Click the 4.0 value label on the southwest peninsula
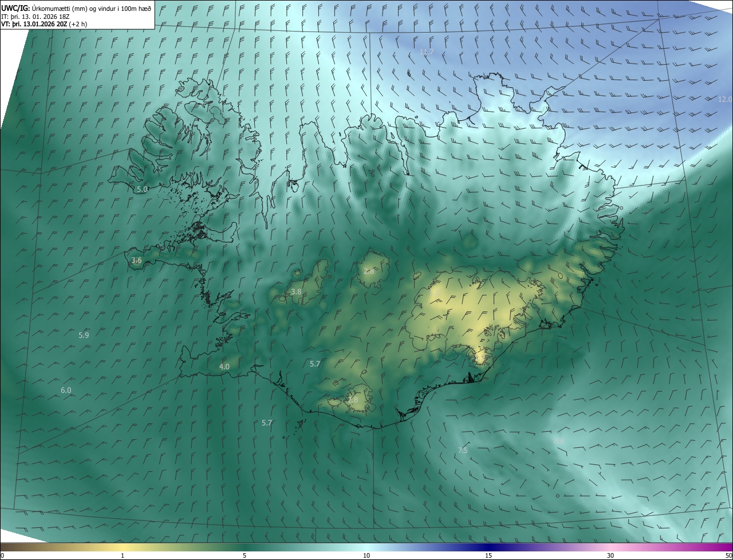The height and width of the screenshot is (560, 733). (x=224, y=366)
